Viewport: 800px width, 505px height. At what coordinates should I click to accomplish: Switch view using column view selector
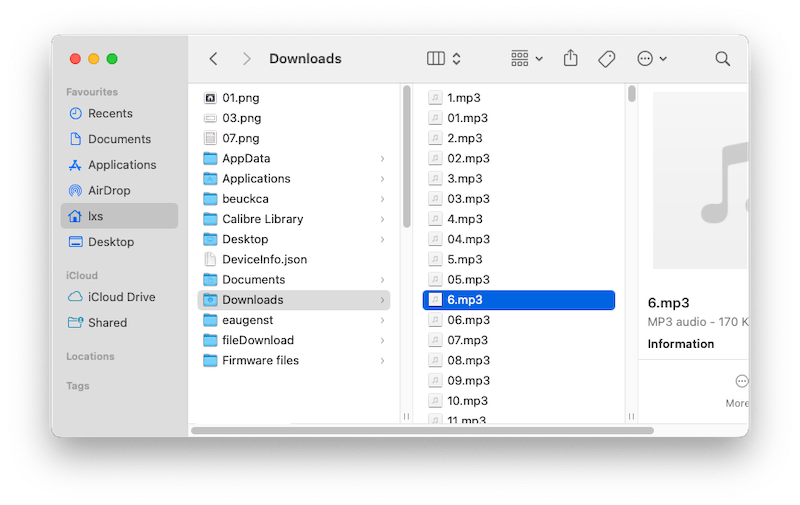[x=443, y=59]
